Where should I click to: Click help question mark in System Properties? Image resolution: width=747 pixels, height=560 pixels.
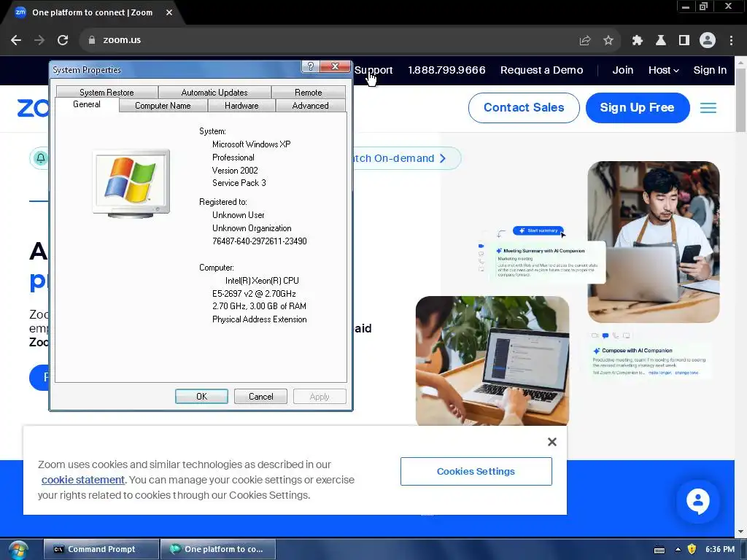coord(310,66)
